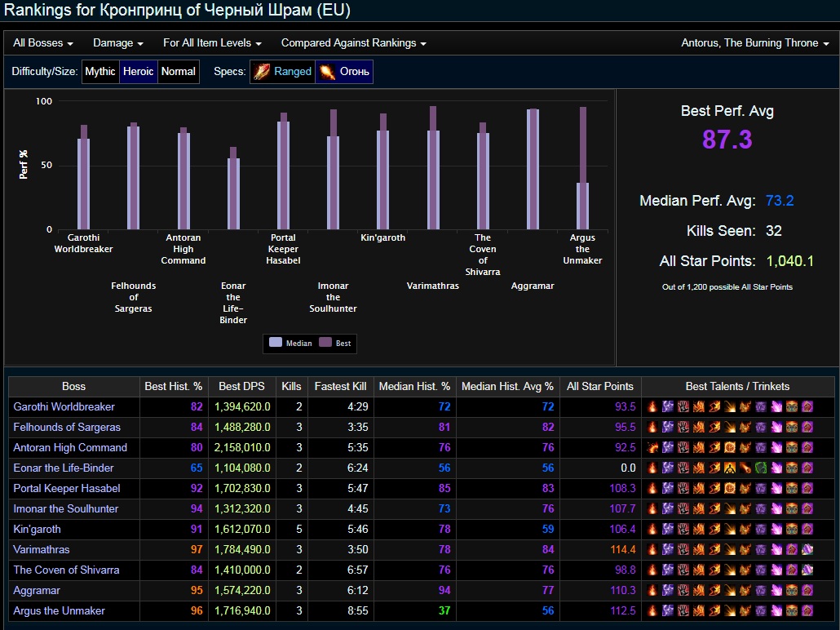The image size is (840, 630).
Task: Click last purple-framed trinket icon in Aggramar row
Action: [x=807, y=590]
